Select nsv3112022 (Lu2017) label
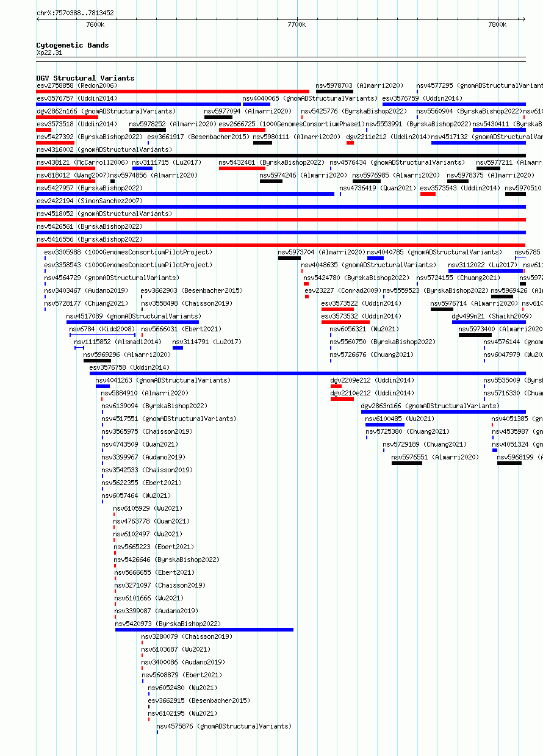543x756 pixels. click(483, 265)
